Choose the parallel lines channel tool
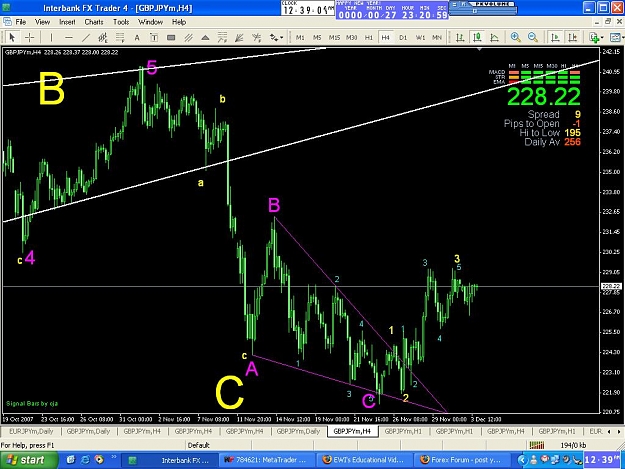This screenshot has height=469, width=625. click(188, 37)
